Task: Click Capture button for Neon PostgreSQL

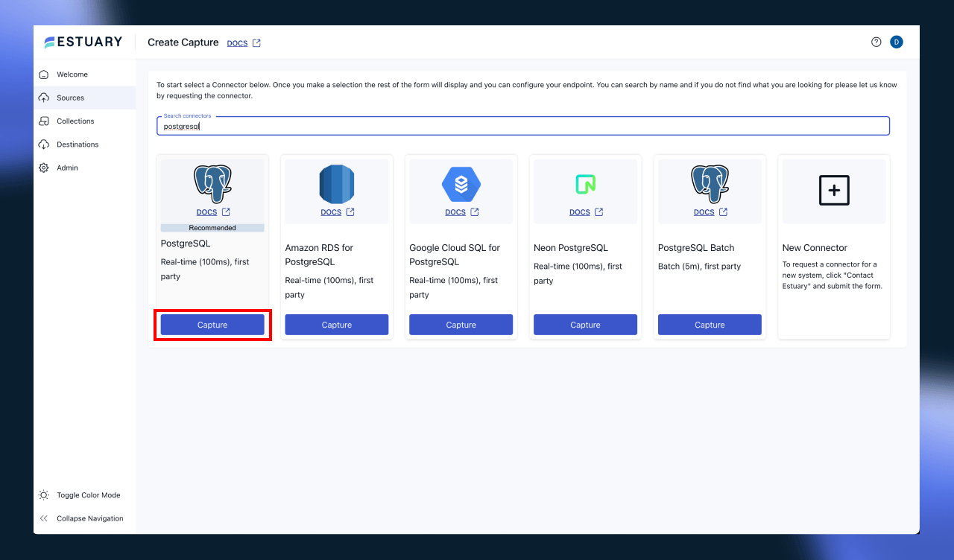Action: pyautogui.click(x=586, y=325)
